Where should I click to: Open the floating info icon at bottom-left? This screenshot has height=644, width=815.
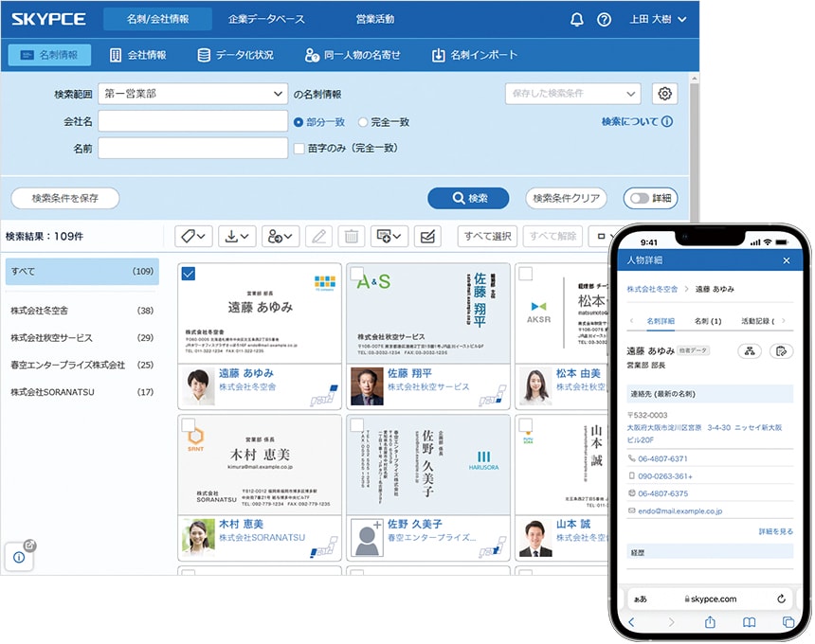(19, 557)
